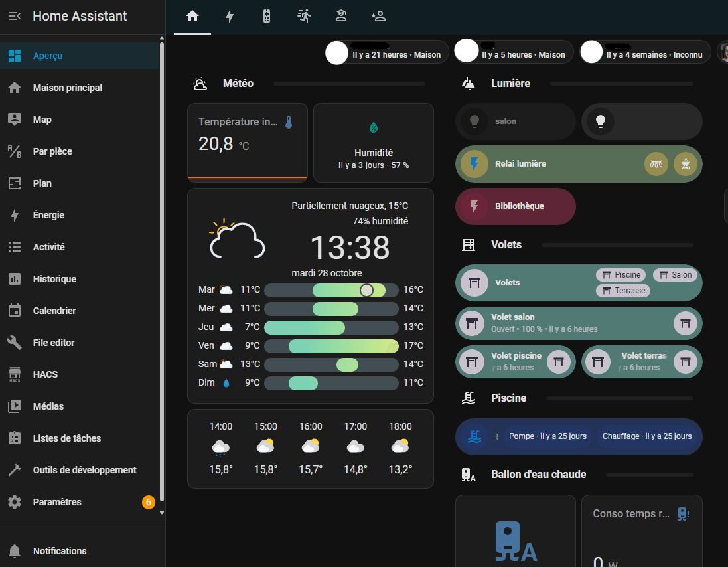Viewport: 728px width, 567px height.
Task: Click the Terrasse chip in Volets card
Action: point(623,291)
